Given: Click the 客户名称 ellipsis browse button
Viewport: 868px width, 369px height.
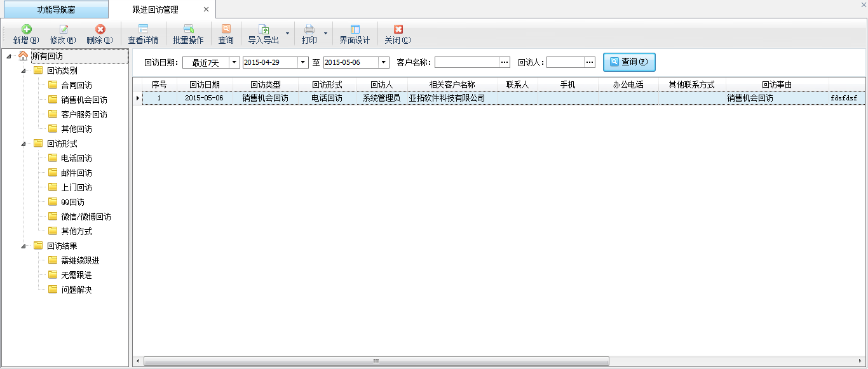Looking at the screenshot, I should pos(505,62).
